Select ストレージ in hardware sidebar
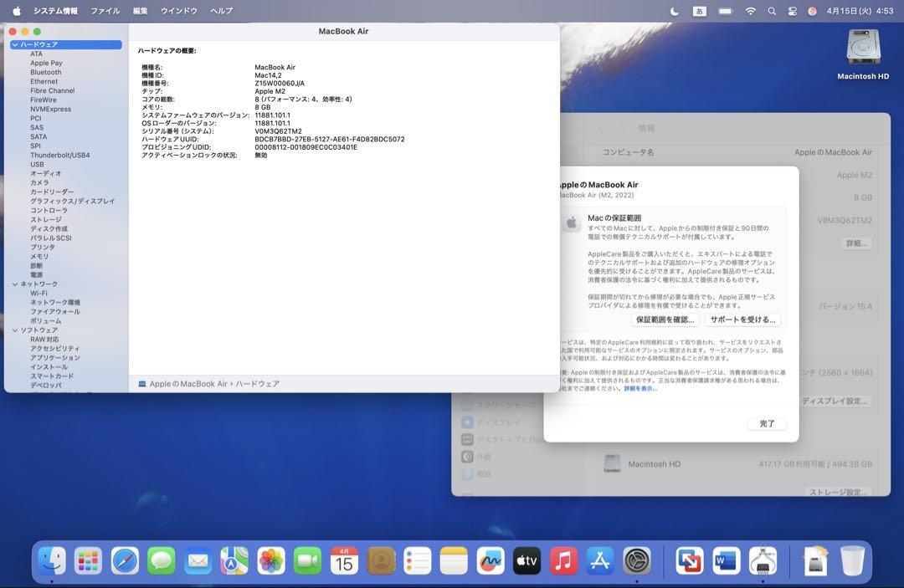 point(46,219)
